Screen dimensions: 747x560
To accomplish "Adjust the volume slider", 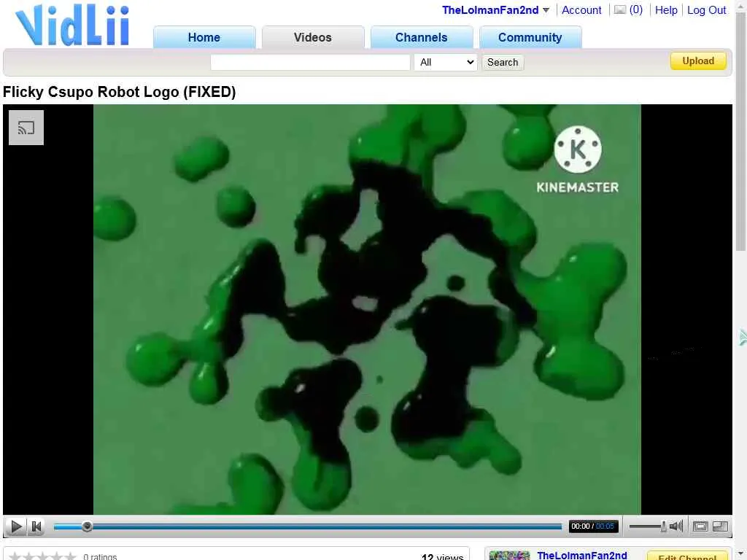I will tap(647, 526).
